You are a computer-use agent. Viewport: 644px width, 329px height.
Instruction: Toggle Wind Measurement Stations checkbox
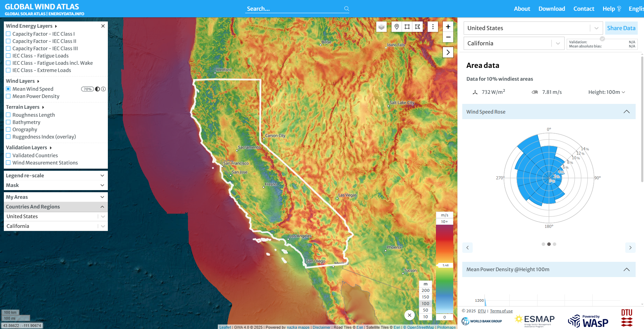[8, 163]
